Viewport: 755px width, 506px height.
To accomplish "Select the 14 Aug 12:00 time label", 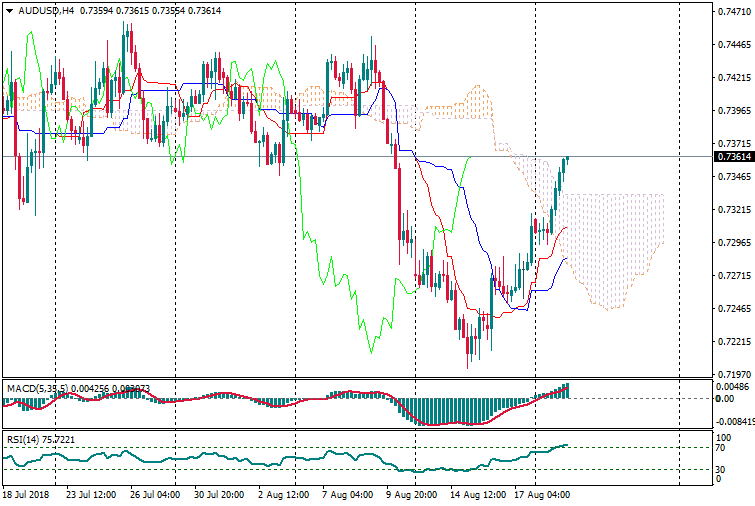I will tap(478, 494).
